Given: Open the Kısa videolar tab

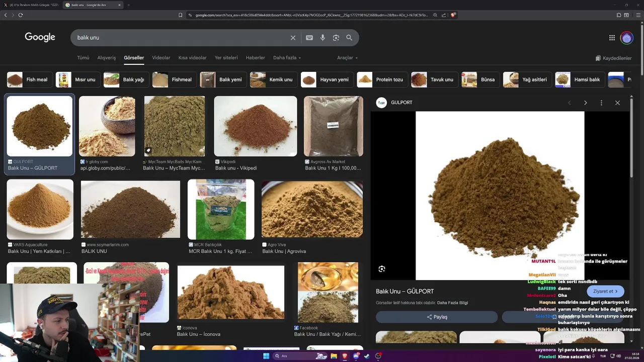Looking at the screenshot, I should pyautogui.click(x=192, y=58).
